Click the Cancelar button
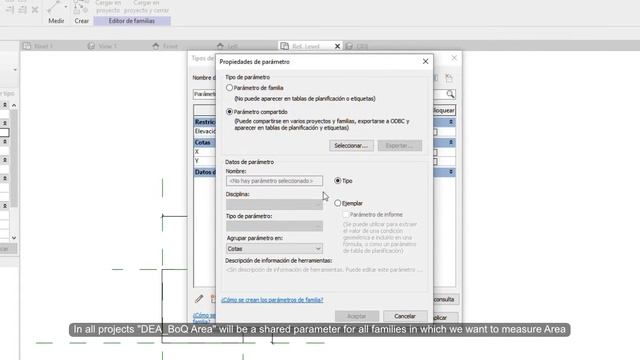Image resolution: width=640 pixels, height=360 pixels. (x=405, y=316)
